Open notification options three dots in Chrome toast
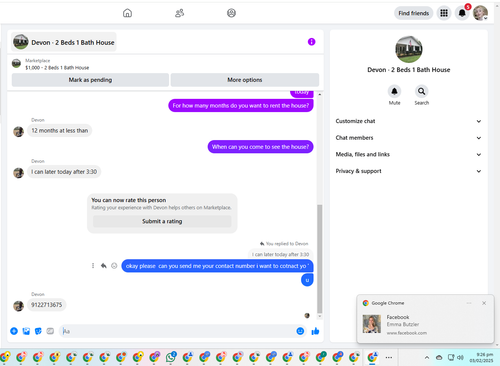The height and width of the screenshot is (366, 500). [469, 303]
